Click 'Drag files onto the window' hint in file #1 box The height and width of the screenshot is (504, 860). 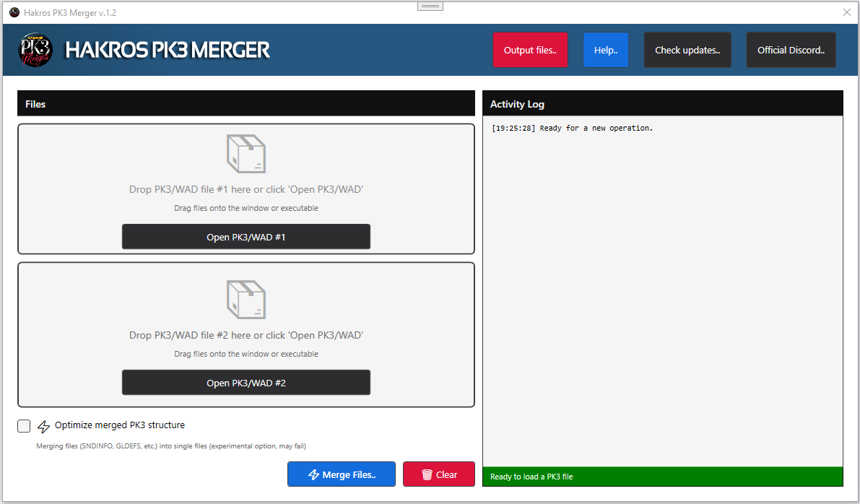click(x=246, y=208)
